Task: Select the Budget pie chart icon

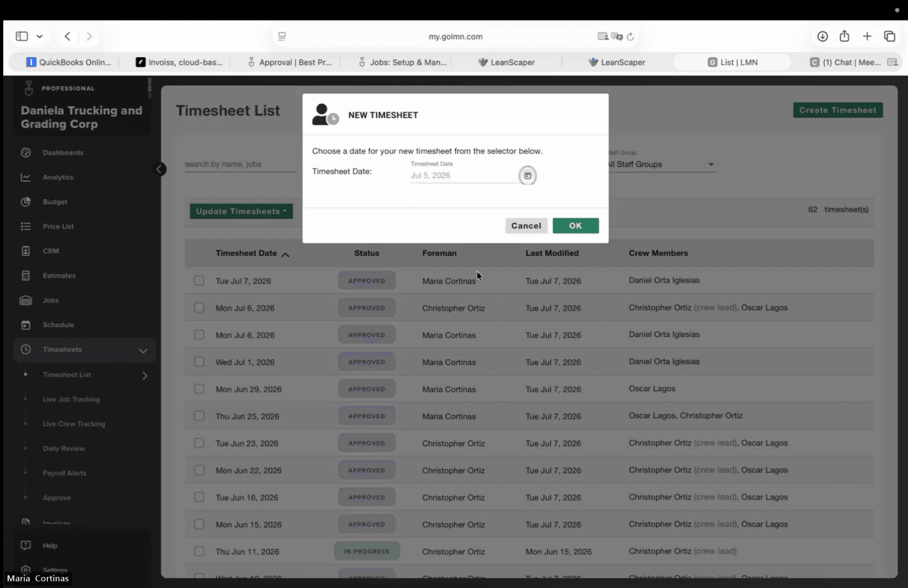Action: point(26,201)
